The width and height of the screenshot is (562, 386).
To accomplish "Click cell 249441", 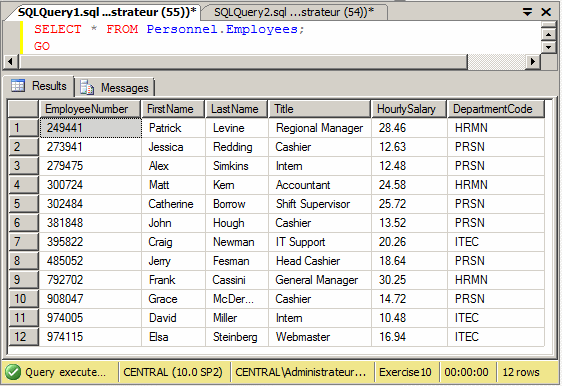I will (x=90, y=128).
